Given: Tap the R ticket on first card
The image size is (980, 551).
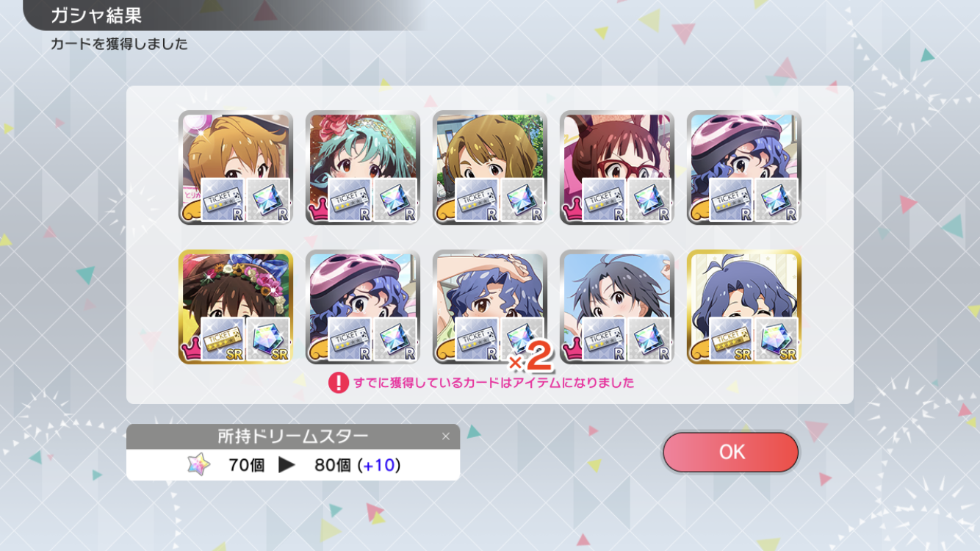Looking at the screenshot, I should click(x=223, y=201).
